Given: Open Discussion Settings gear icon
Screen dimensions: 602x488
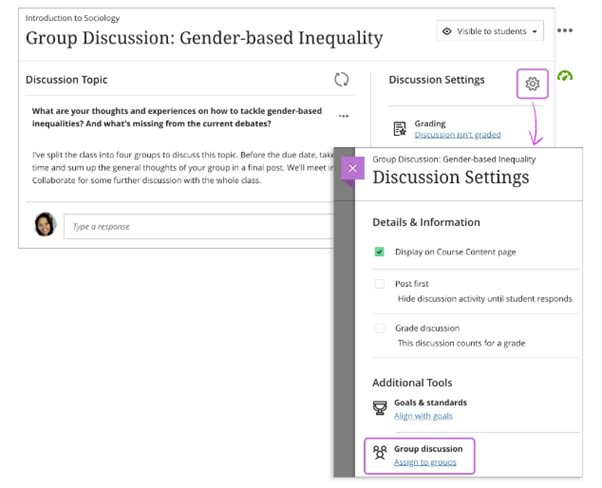Looking at the screenshot, I should tap(532, 84).
